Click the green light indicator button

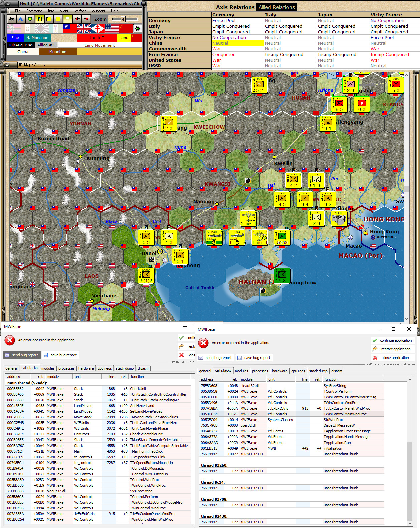pyautogui.click(x=137, y=29)
